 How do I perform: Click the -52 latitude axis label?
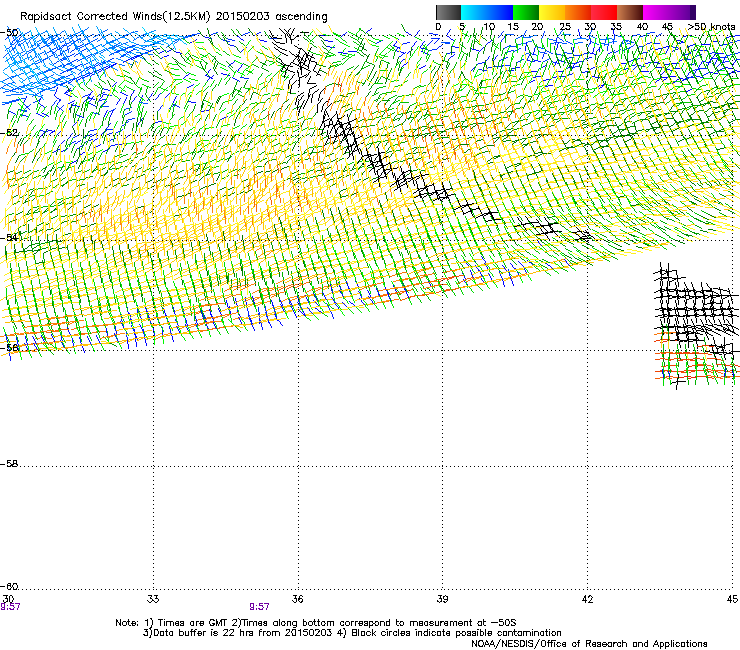(9, 133)
